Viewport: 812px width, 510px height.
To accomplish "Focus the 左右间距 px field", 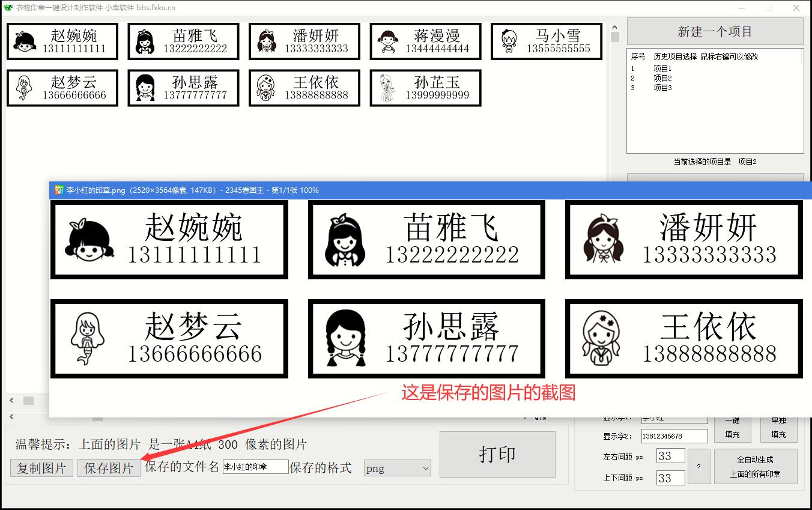I will [670, 456].
